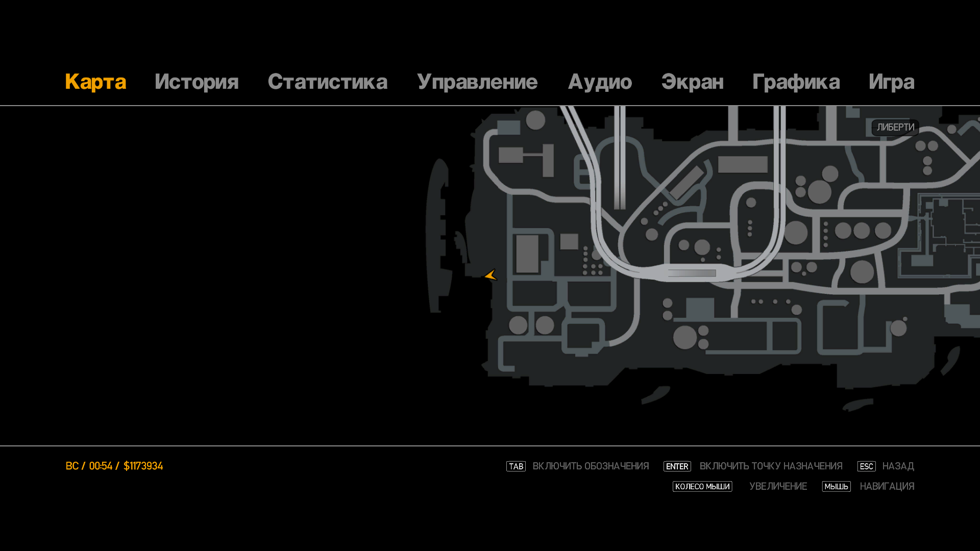Click the orange player arrow marker
Image resolution: width=980 pixels, height=551 pixels.
[x=491, y=275]
